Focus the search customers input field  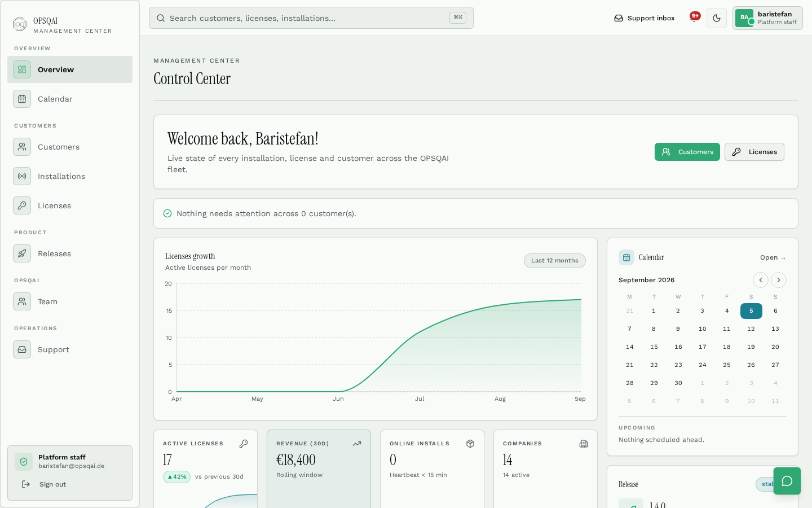pos(311,18)
